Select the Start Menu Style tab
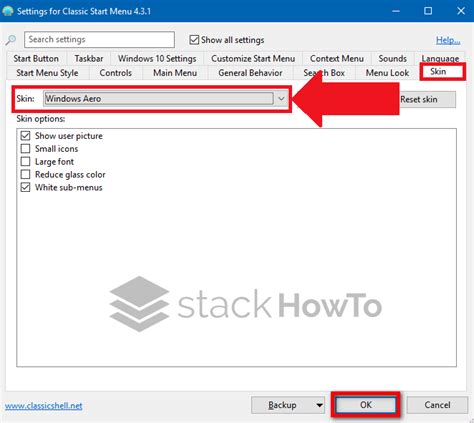 (47, 73)
